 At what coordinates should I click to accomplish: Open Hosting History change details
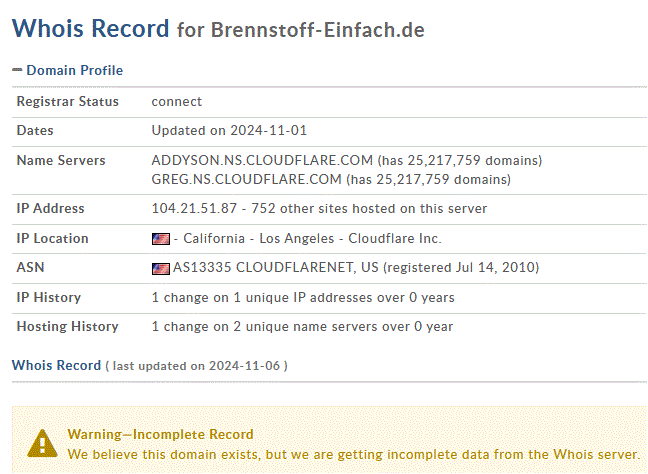(302, 326)
